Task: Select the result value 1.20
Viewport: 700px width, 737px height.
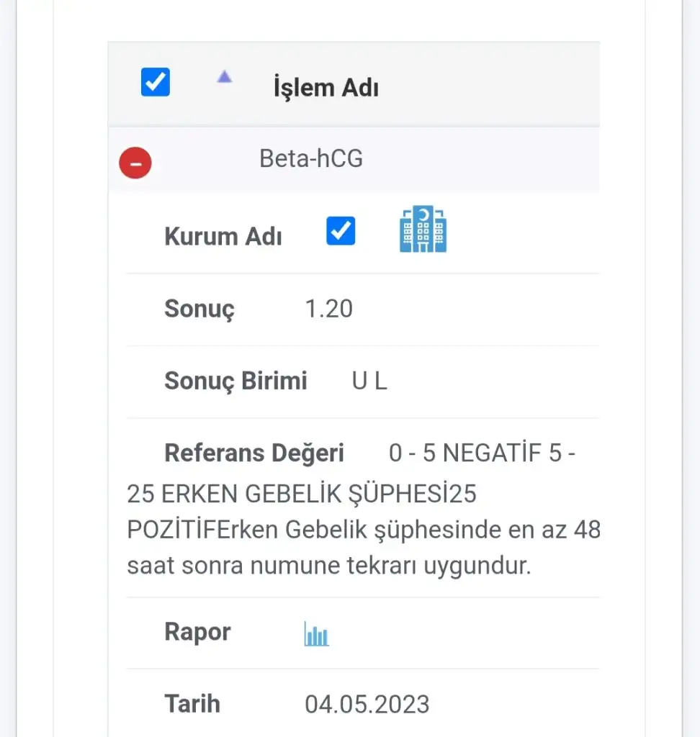Action: click(329, 309)
